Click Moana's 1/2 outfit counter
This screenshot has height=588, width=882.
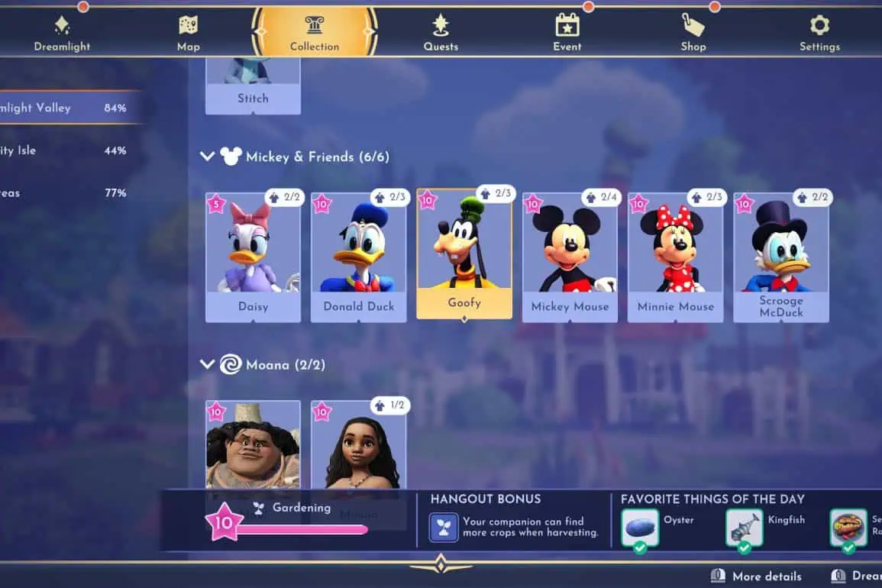[x=391, y=405]
